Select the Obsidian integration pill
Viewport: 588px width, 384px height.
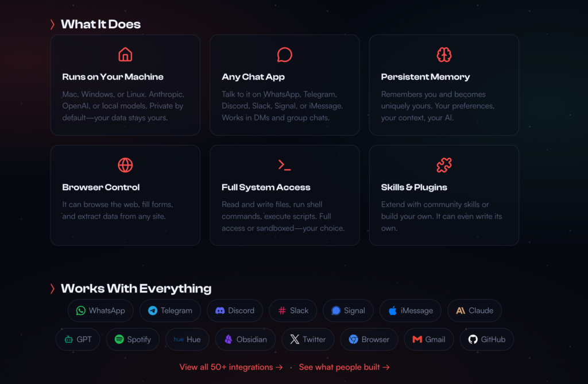click(x=245, y=339)
